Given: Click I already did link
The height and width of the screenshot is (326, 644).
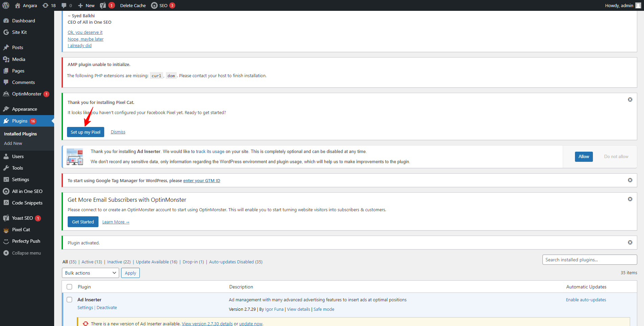Looking at the screenshot, I should [80, 45].
